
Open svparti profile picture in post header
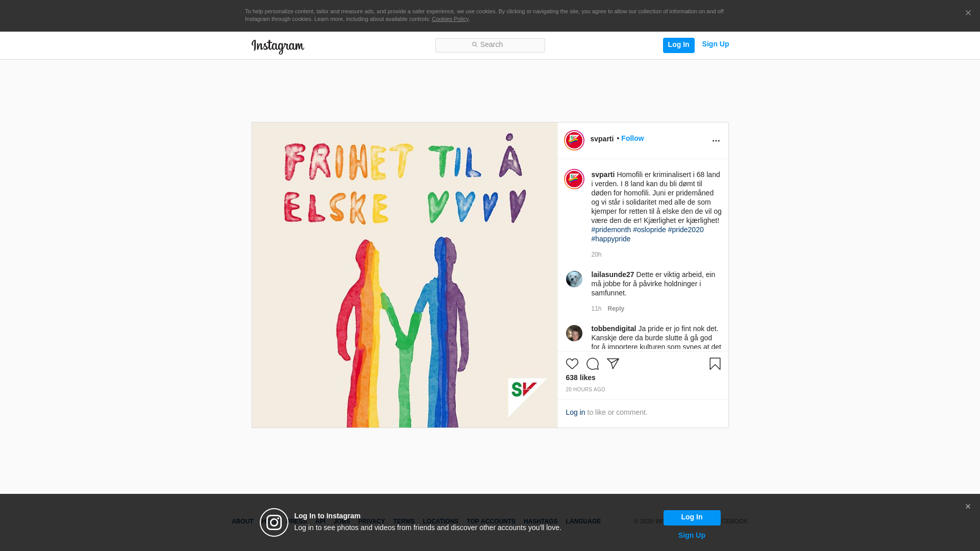574,140
